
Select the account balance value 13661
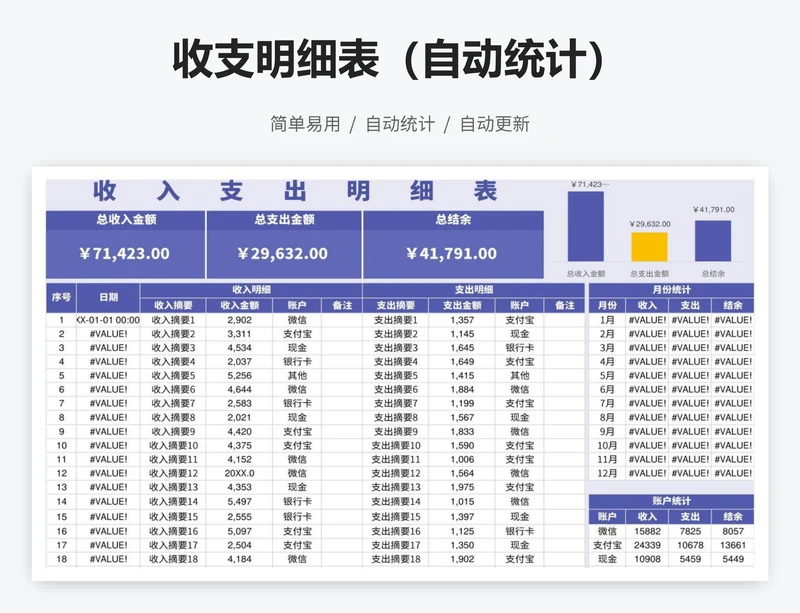point(733,545)
